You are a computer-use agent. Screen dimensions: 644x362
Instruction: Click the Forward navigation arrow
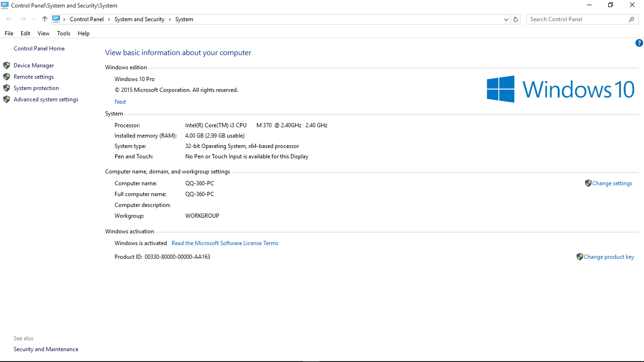pyautogui.click(x=23, y=19)
